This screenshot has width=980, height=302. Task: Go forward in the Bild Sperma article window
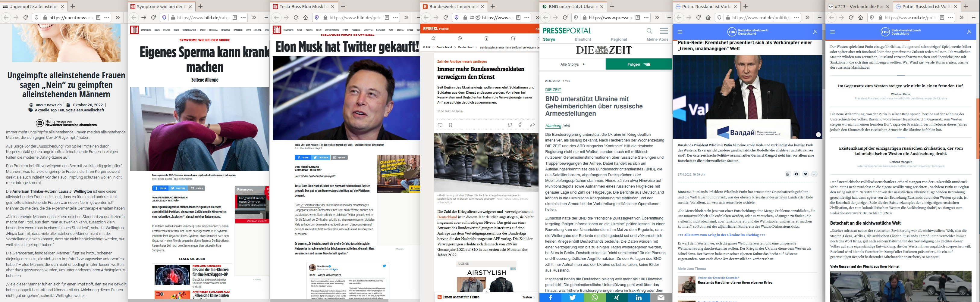click(x=143, y=17)
